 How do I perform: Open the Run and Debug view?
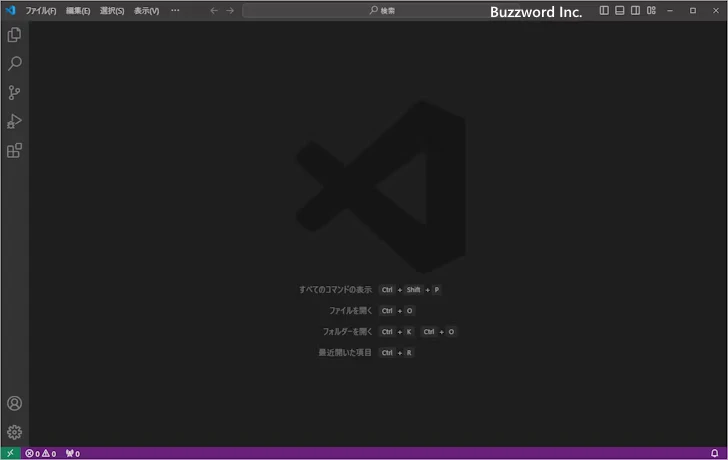click(14, 122)
